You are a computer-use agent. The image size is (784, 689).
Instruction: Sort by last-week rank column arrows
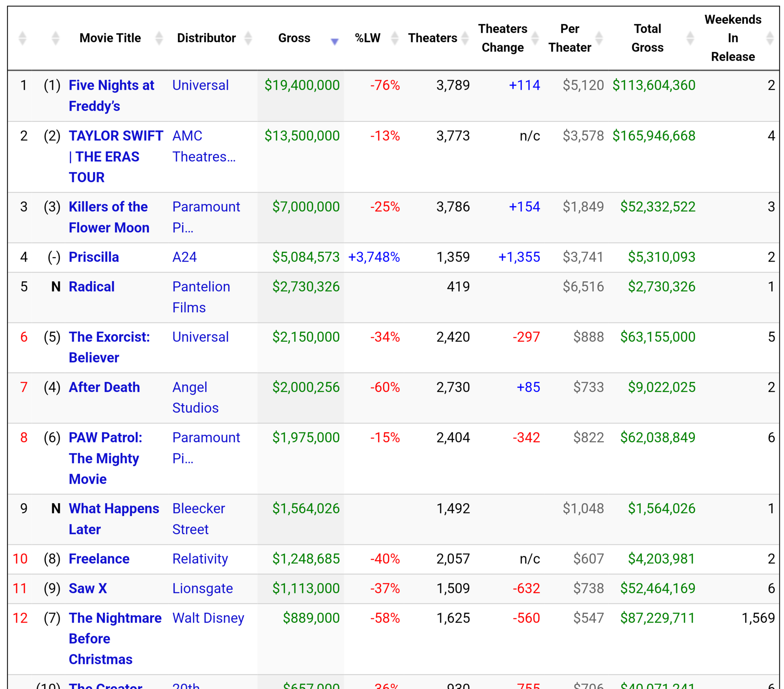[55, 38]
